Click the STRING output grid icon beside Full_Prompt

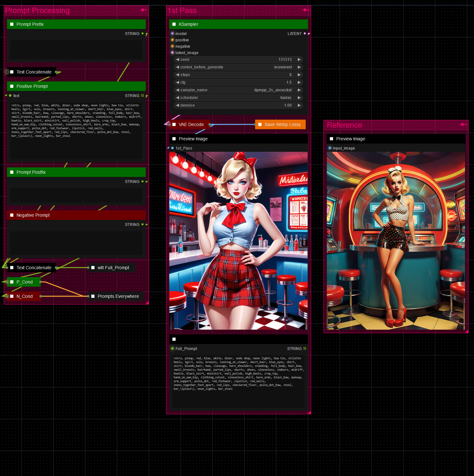tap(305, 348)
